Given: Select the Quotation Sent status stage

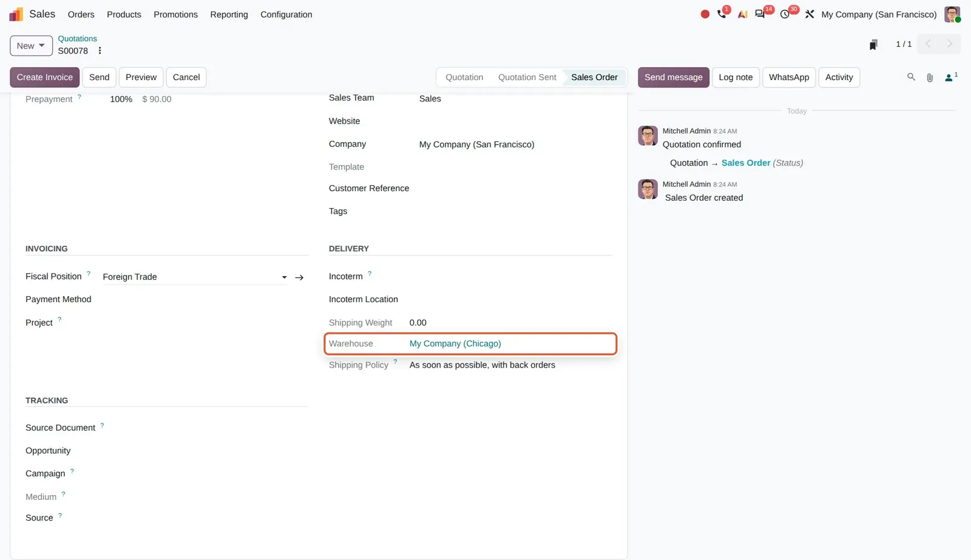Looking at the screenshot, I should (x=527, y=78).
